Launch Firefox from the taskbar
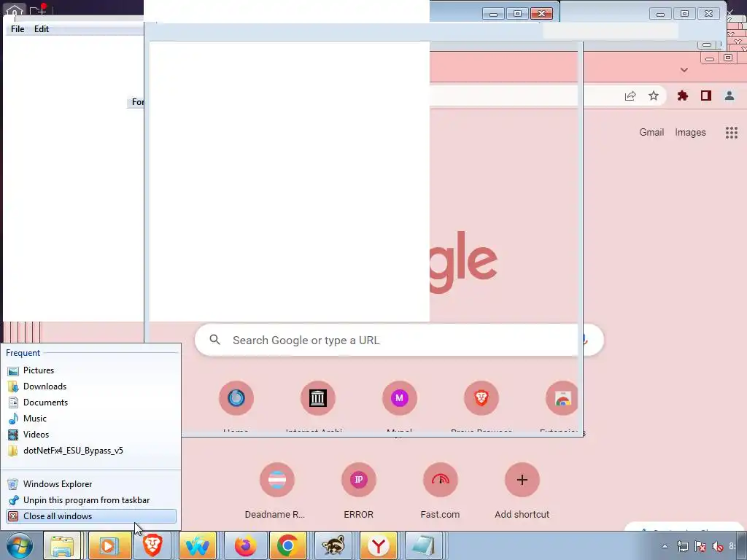747x560 pixels. coord(245,545)
